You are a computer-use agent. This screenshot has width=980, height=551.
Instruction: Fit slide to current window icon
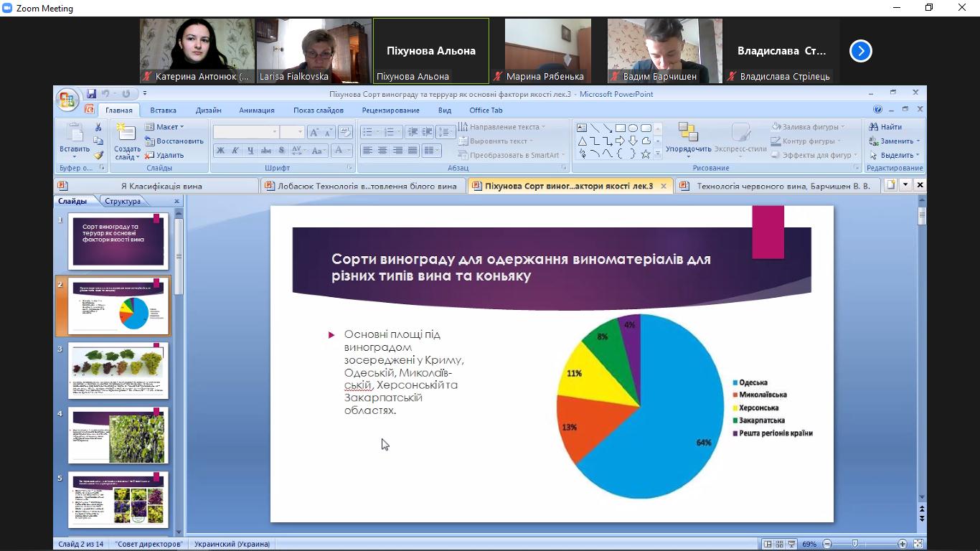(x=918, y=544)
